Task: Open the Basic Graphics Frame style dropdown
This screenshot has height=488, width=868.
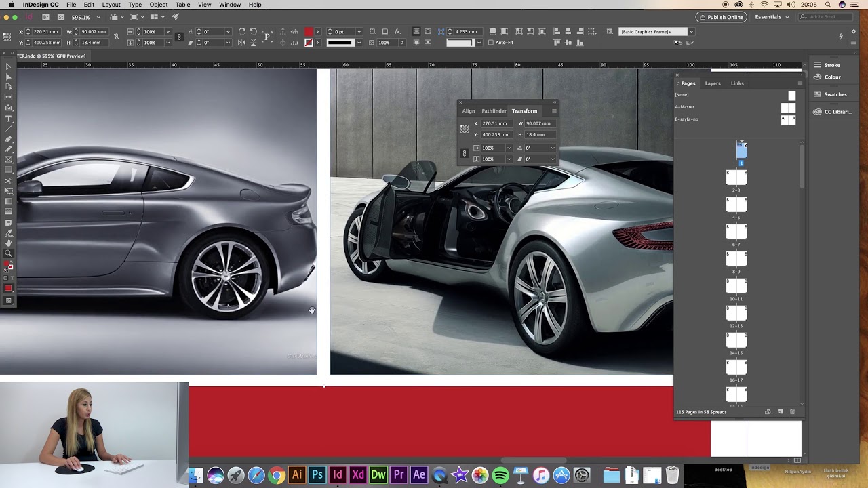Action: coord(691,32)
